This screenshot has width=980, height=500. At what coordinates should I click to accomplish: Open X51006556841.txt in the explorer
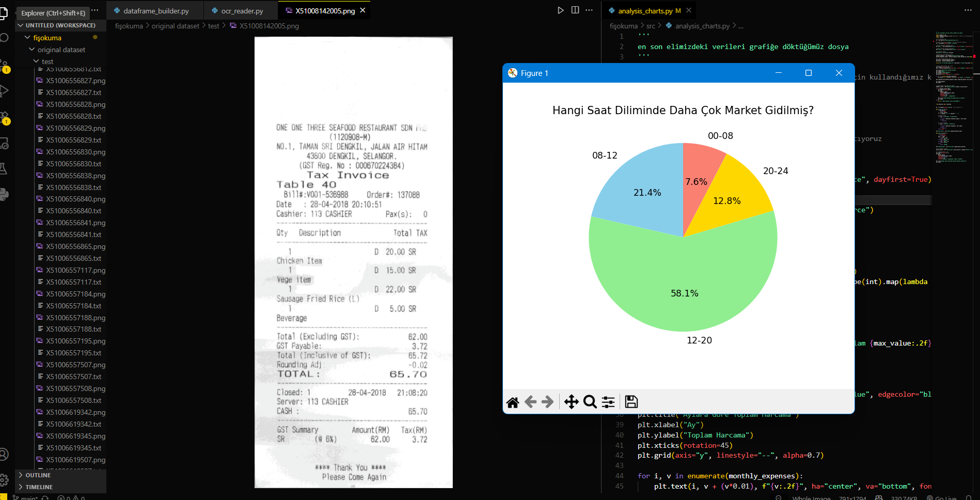coord(73,235)
